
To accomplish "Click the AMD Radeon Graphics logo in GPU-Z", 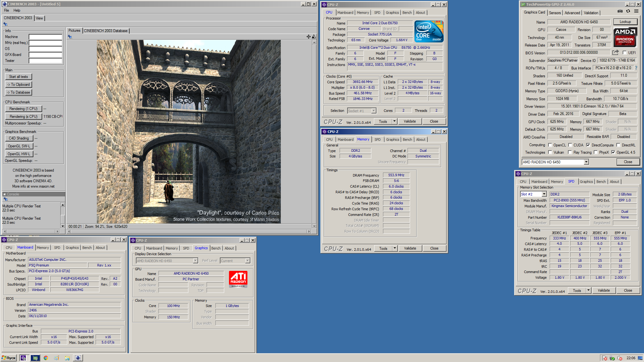I will click(x=625, y=37).
